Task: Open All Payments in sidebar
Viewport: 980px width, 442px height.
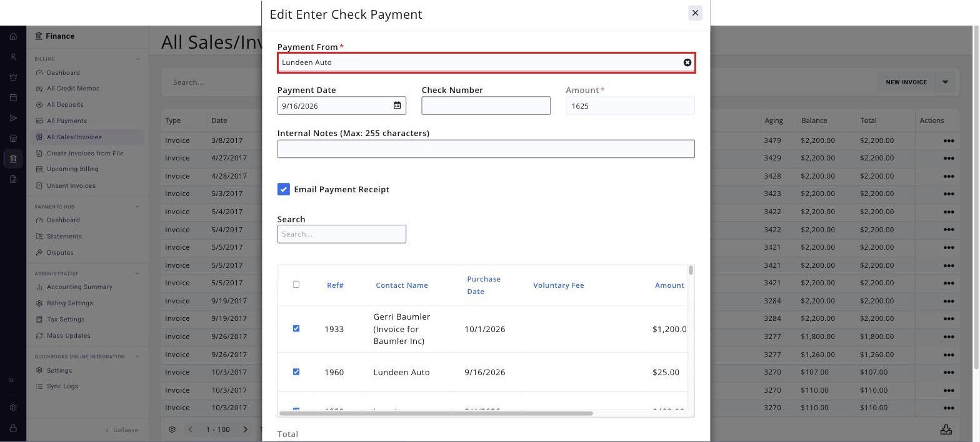Action: pos(67,121)
